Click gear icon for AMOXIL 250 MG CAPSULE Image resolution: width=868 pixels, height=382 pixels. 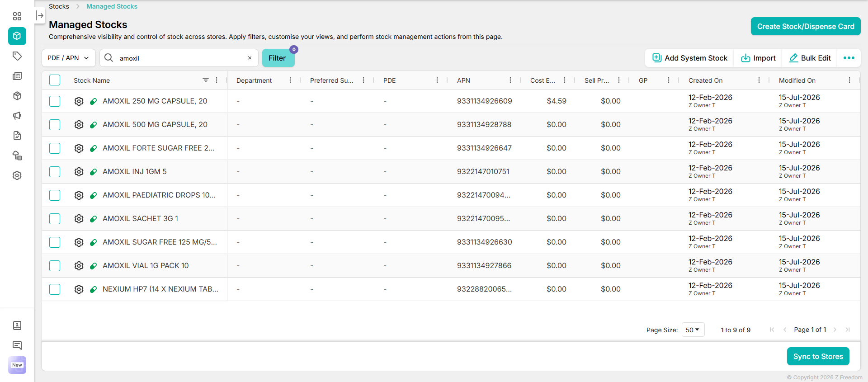(79, 101)
